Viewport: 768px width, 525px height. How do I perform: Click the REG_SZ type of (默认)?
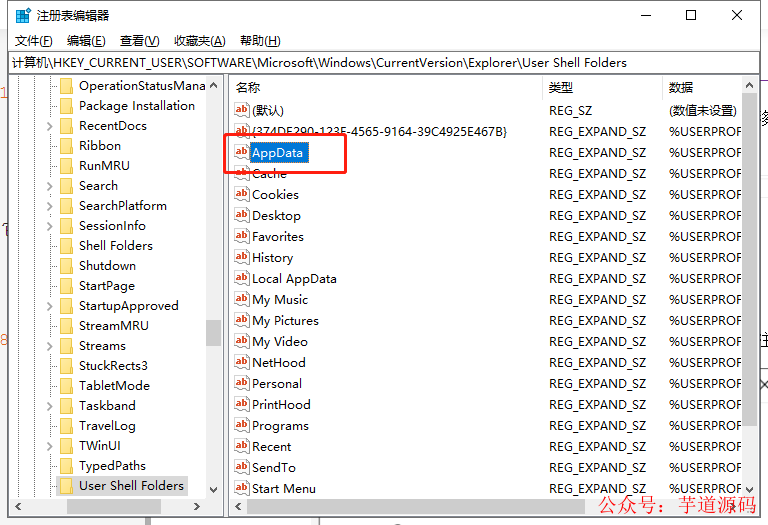570,111
